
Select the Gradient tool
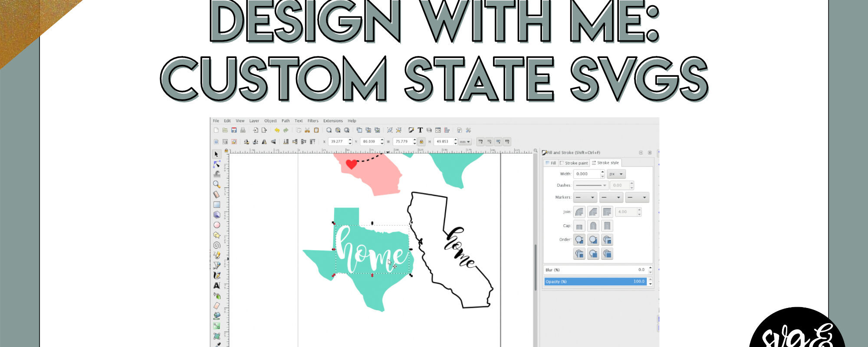(x=217, y=326)
